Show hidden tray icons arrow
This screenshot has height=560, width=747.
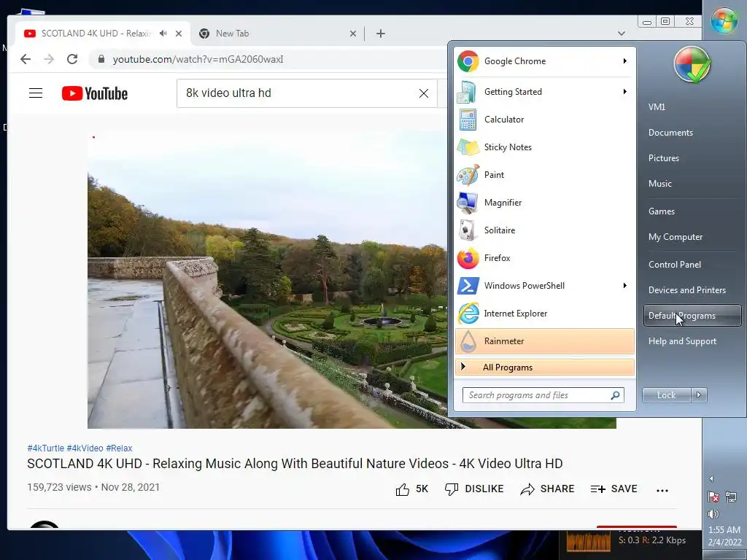tap(711, 478)
